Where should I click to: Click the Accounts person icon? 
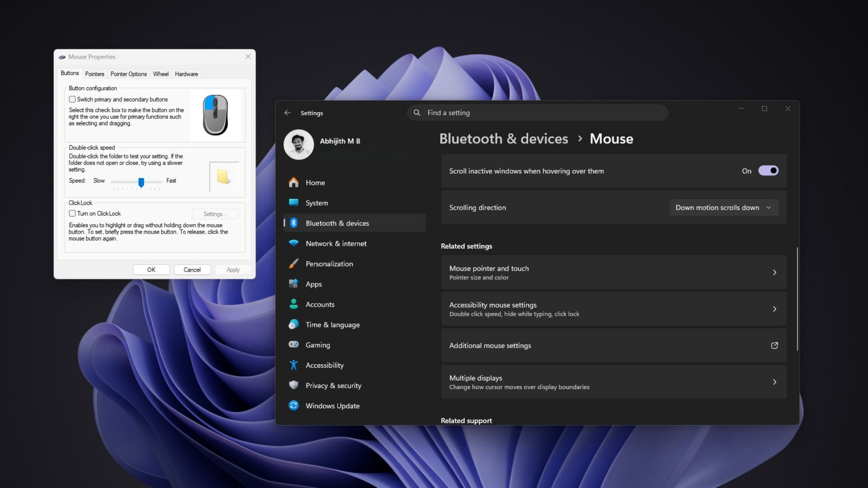[x=293, y=304]
